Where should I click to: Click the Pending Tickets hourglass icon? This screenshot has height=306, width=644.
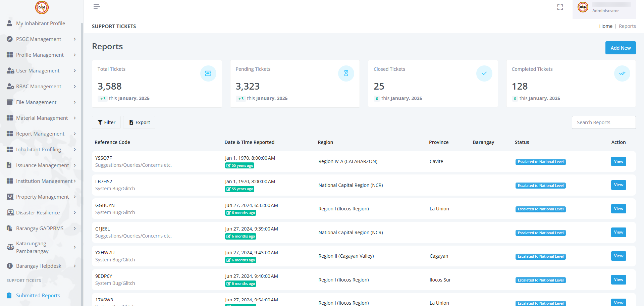point(346,73)
